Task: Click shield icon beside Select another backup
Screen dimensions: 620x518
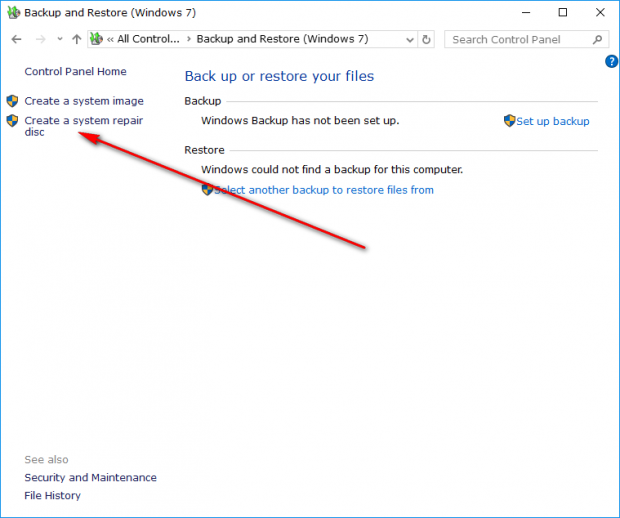Action: coord(207,190)
